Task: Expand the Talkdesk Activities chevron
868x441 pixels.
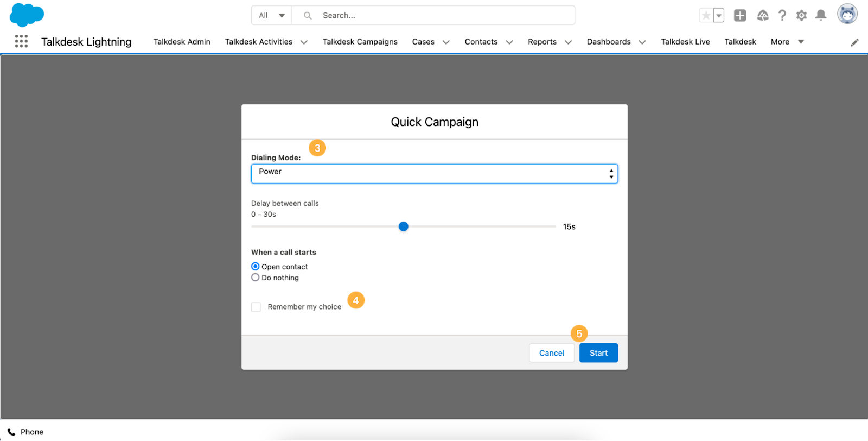Action: pos(304,42)
